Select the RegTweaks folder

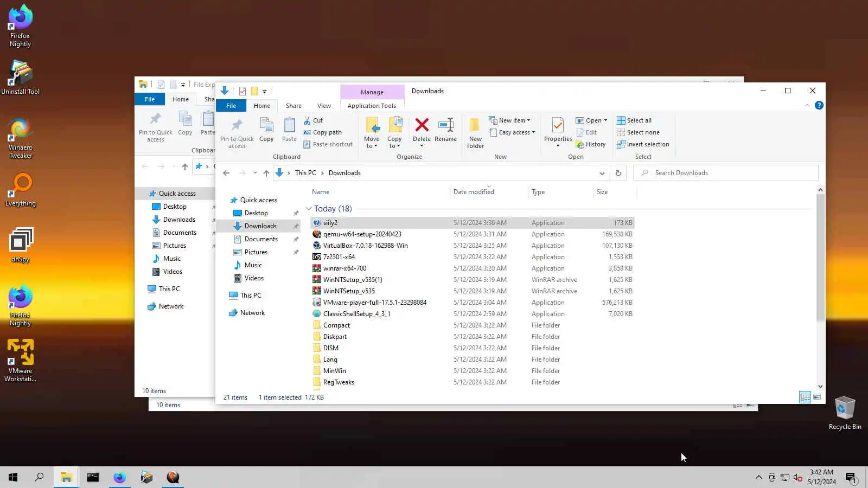pos(339,382)
